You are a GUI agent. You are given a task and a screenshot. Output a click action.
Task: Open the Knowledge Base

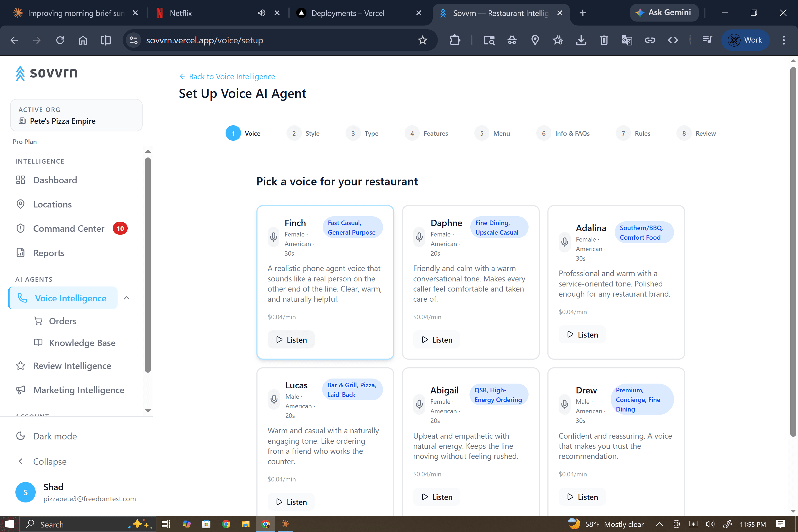(82, 343)
